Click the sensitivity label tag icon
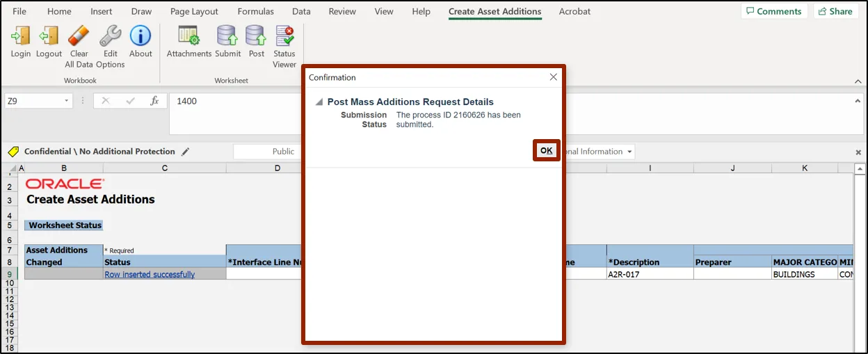This screenshot has width=868, height=354. (13, 152)
